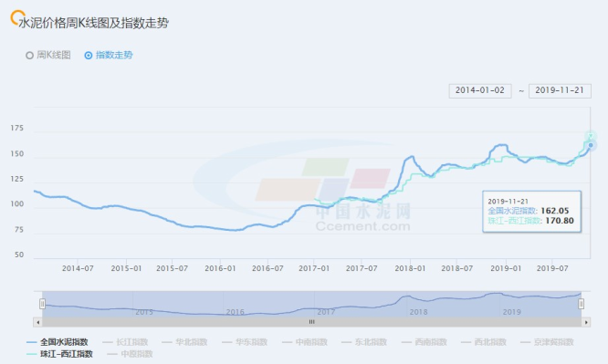Toggle the 全国水泥指数 legend series
This screenshot has height=364, width=608.
(x=57, y=342)
